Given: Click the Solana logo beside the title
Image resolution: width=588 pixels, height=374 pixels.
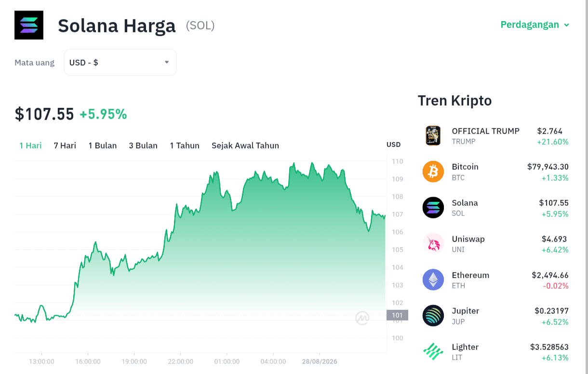Looking at the screenshot, I should pyautogui.click(x=29, y=25).
